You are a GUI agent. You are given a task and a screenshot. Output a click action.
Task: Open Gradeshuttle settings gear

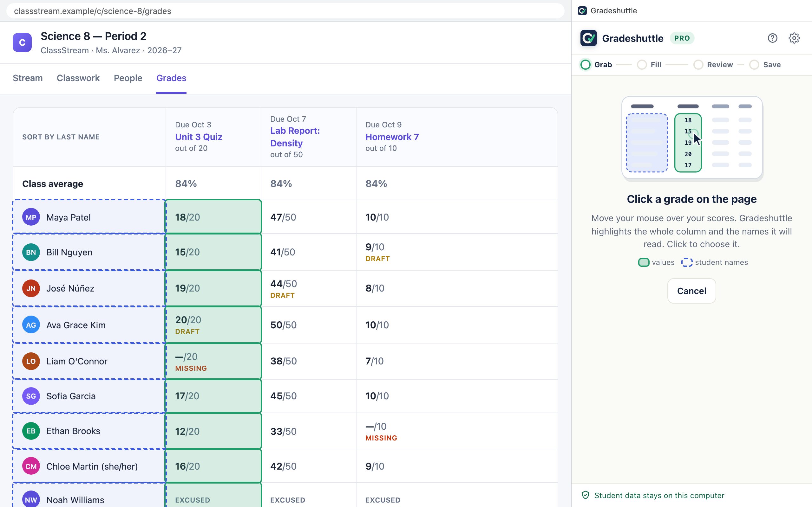(794, 38)
